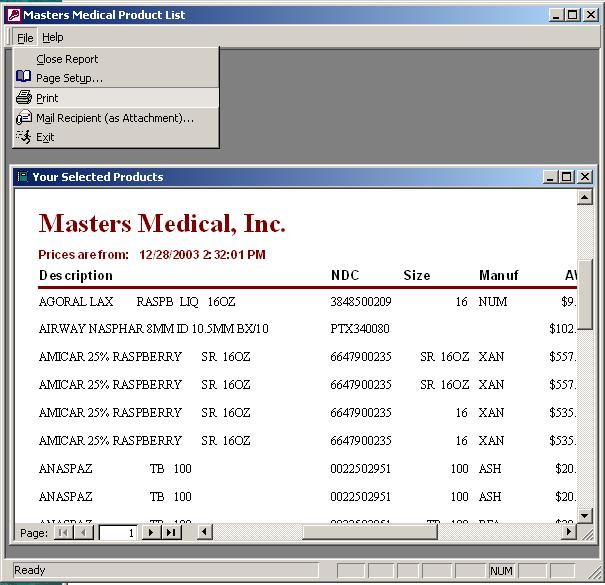Click the NUM manufacturer cell
The width and height of the screenshot is (605, 585).
click(x=493, y=301)
